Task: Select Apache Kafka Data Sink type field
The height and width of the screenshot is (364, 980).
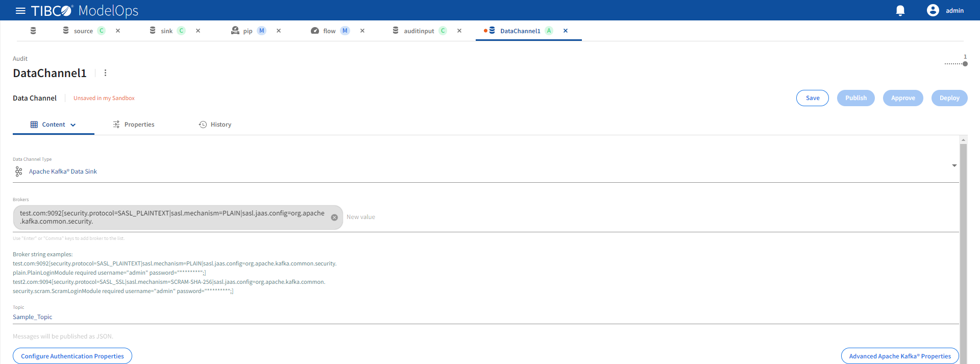Action: click(x=485, y=172)
